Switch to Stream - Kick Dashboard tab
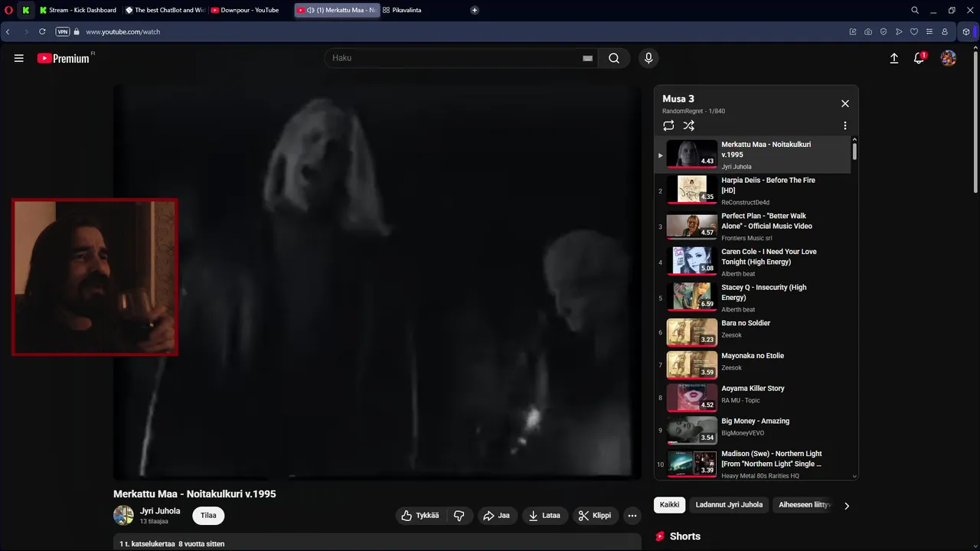Viewport: 980px width, 551px height. click(77, 10)
